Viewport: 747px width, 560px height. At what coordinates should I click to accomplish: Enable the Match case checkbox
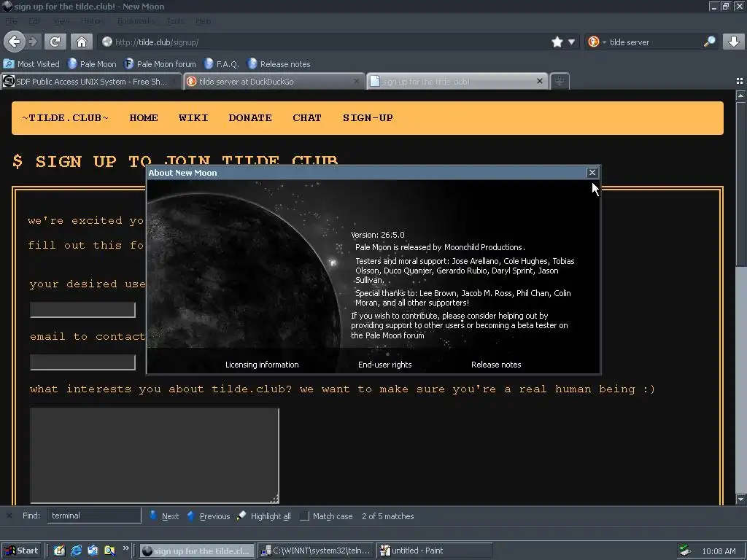click(x=304, y=516)
